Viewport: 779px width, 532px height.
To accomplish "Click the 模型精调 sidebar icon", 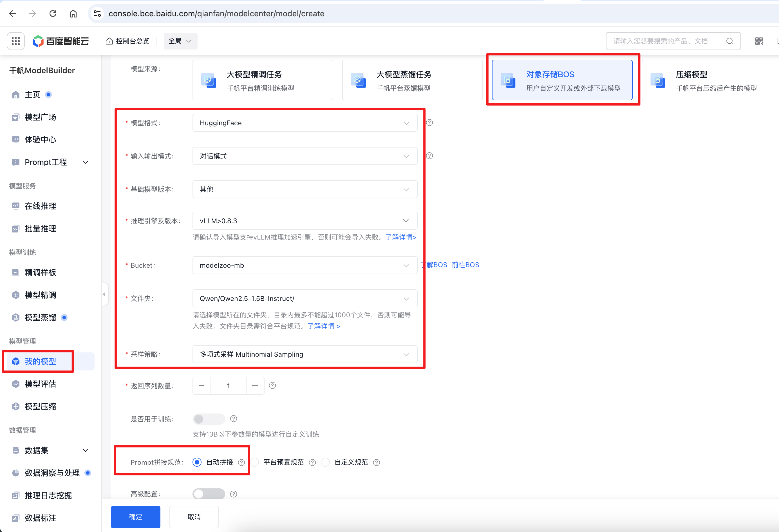I will pos(15,295).
